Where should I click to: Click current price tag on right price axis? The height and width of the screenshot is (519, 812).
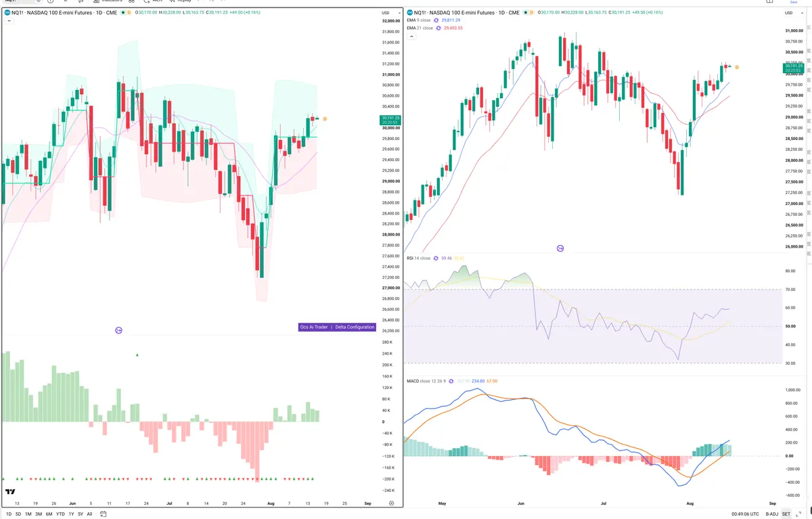click(x=792, y=68)
